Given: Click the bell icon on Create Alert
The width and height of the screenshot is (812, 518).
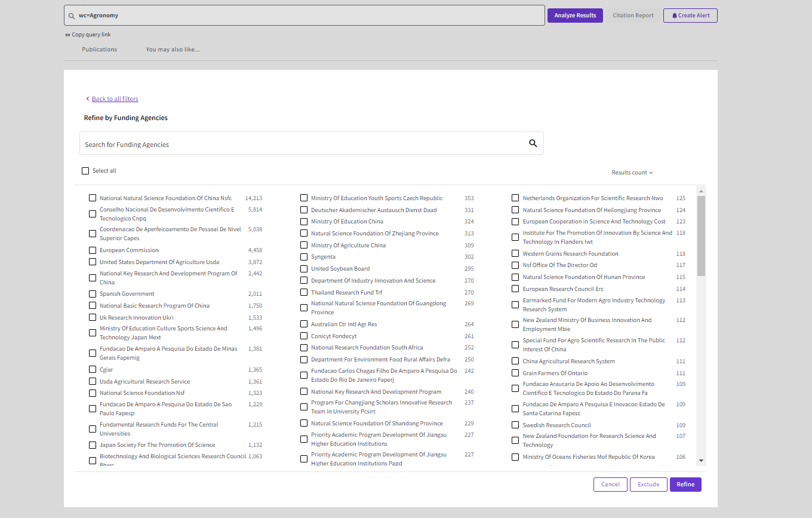Looking at the screenshot, I should 675,16.
